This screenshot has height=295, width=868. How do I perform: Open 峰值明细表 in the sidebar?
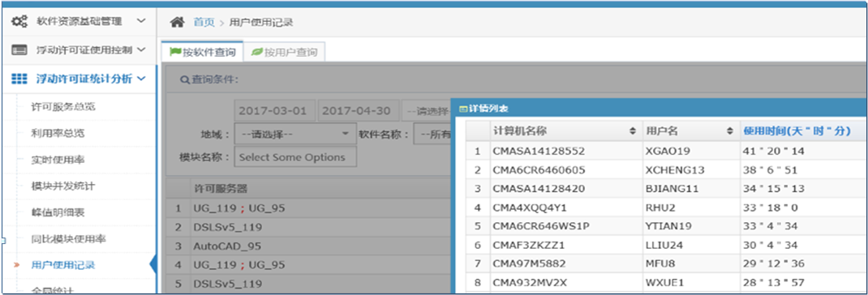[58, 212]
